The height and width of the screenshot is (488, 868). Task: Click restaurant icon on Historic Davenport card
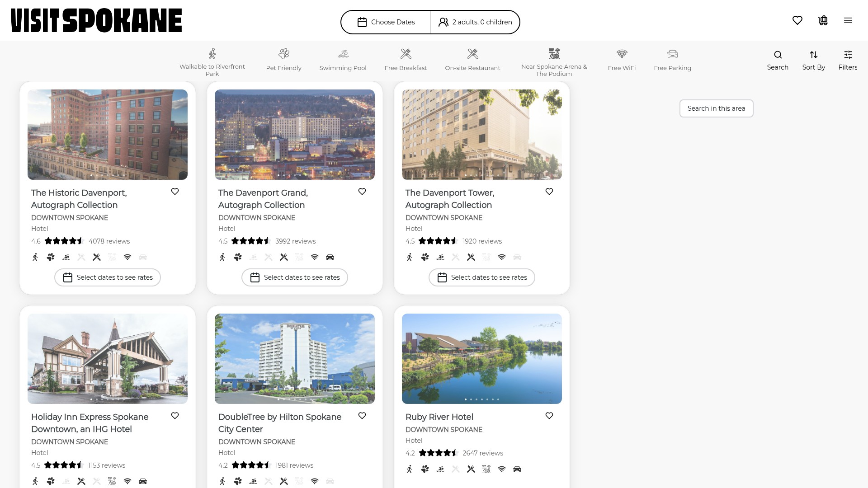[x=97, y=257]
